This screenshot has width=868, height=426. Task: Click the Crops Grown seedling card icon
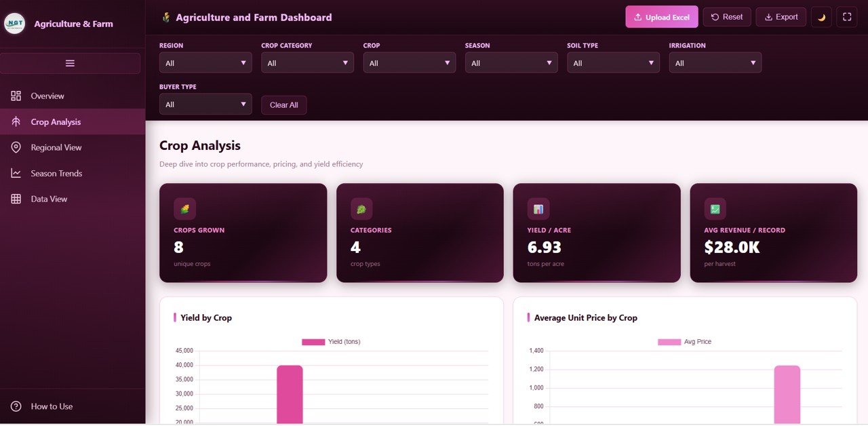[184, 208]
